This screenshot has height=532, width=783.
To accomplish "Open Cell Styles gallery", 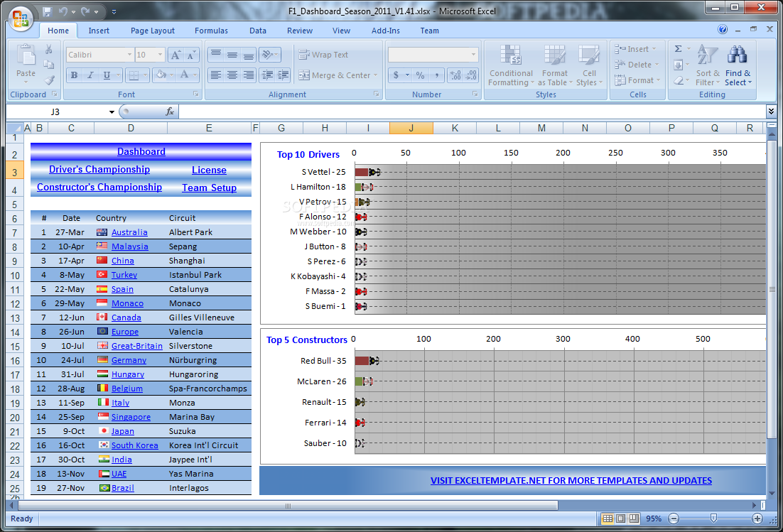I will coord(589,65).
